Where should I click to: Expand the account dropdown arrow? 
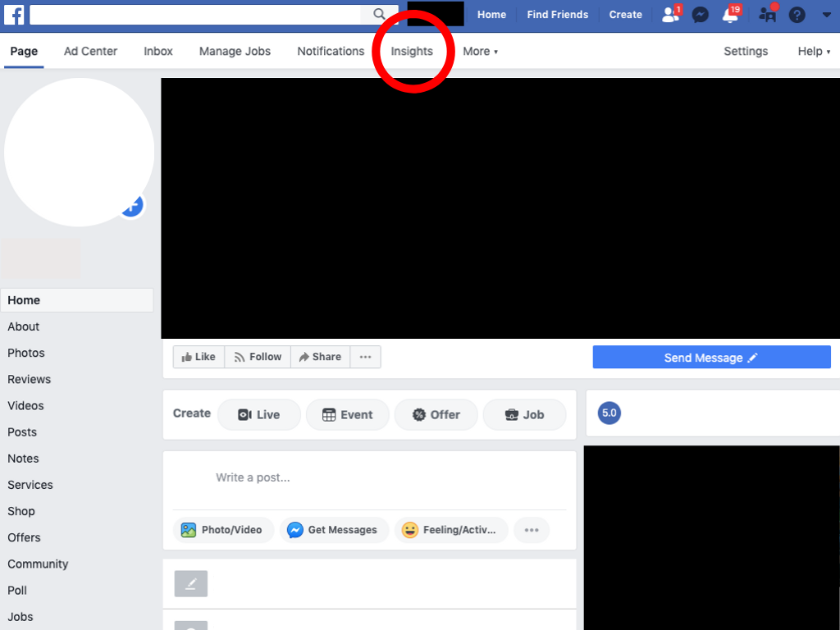pos(826,15)
